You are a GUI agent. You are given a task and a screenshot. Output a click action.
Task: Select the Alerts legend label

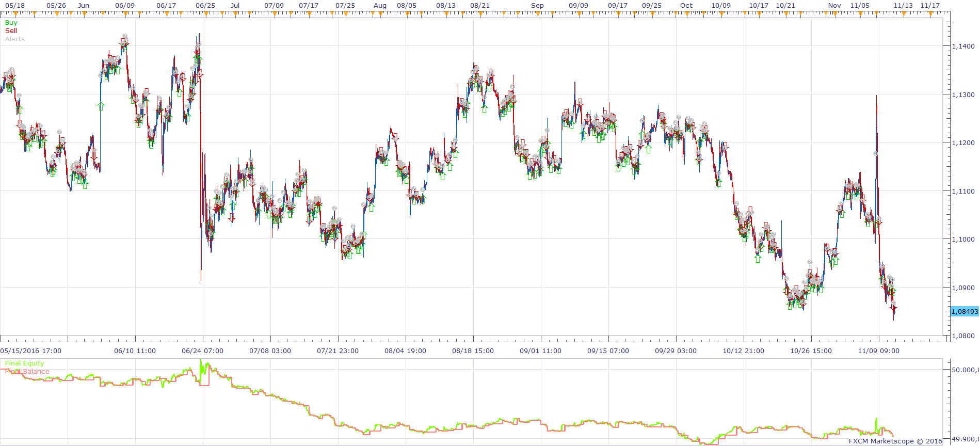tap(15, 39)
